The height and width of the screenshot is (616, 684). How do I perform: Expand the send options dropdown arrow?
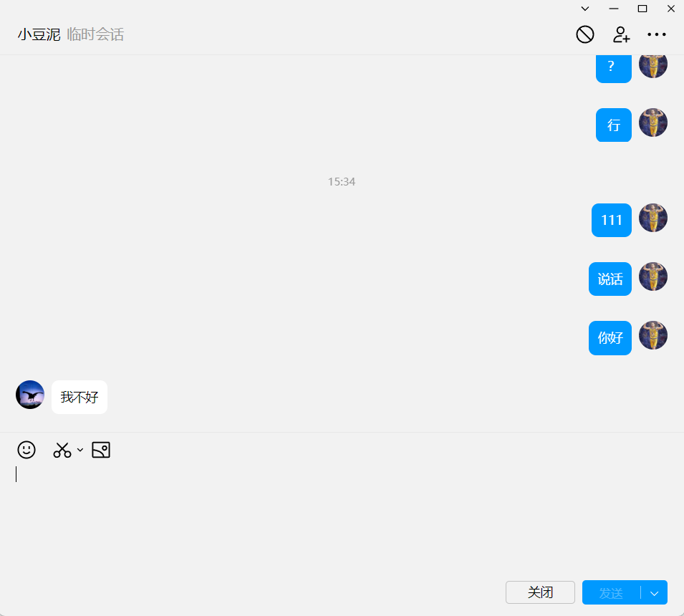click(x=654, y=592)
